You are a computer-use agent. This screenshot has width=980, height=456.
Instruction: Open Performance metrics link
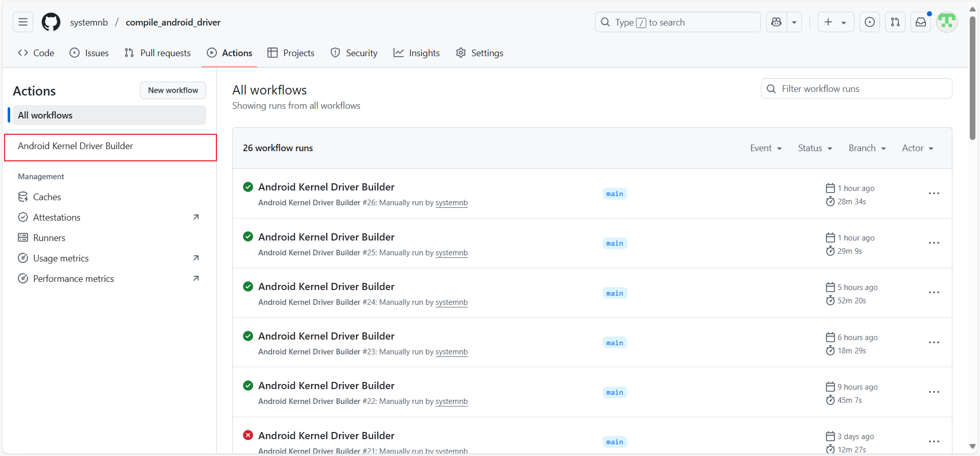pyautogui.click(x=109, y=279)
